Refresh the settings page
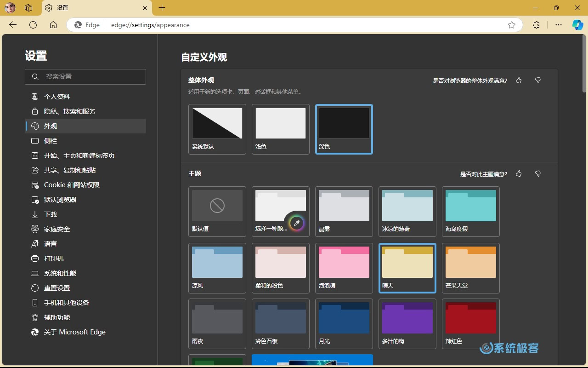Screen dimensions: 588x368 [x=33, y=25]
